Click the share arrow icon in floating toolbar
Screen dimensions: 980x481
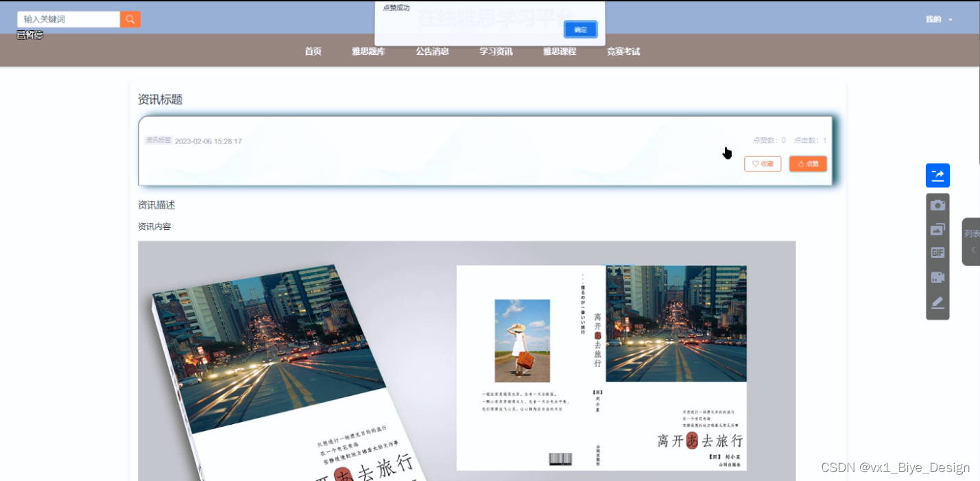(x=937, y=176)
